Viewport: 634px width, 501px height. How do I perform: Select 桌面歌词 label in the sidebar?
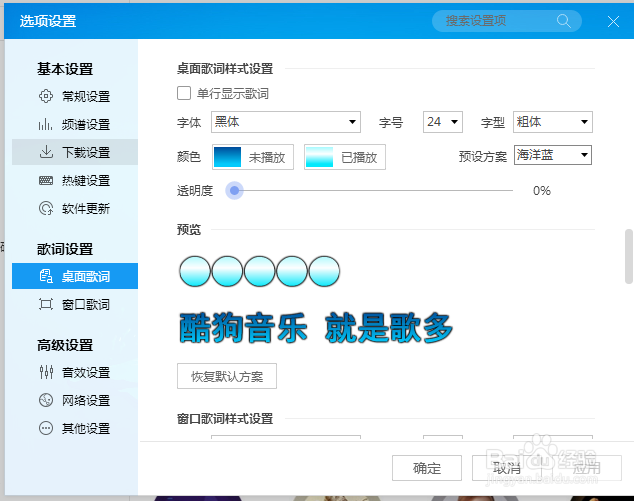86,277
